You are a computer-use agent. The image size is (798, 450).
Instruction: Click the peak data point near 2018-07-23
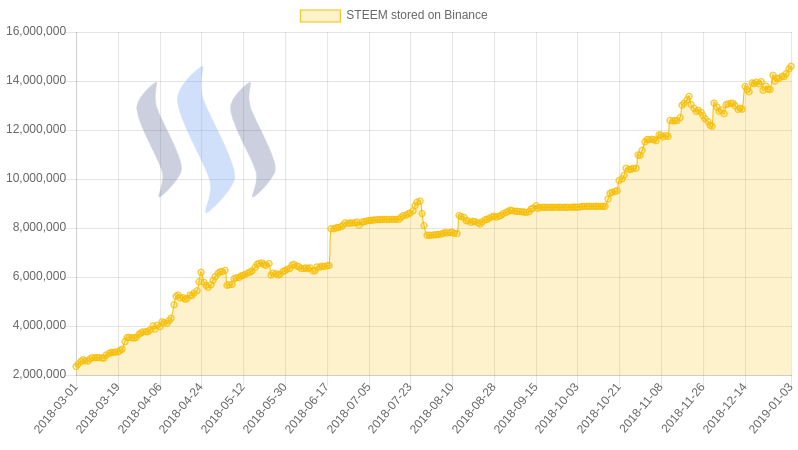(419, 202)
